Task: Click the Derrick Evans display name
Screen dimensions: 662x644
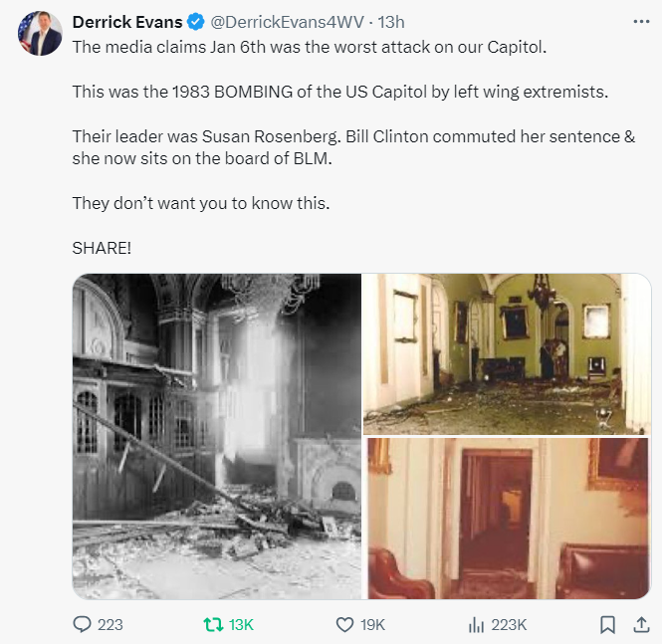Action: [x=126, y=22]
